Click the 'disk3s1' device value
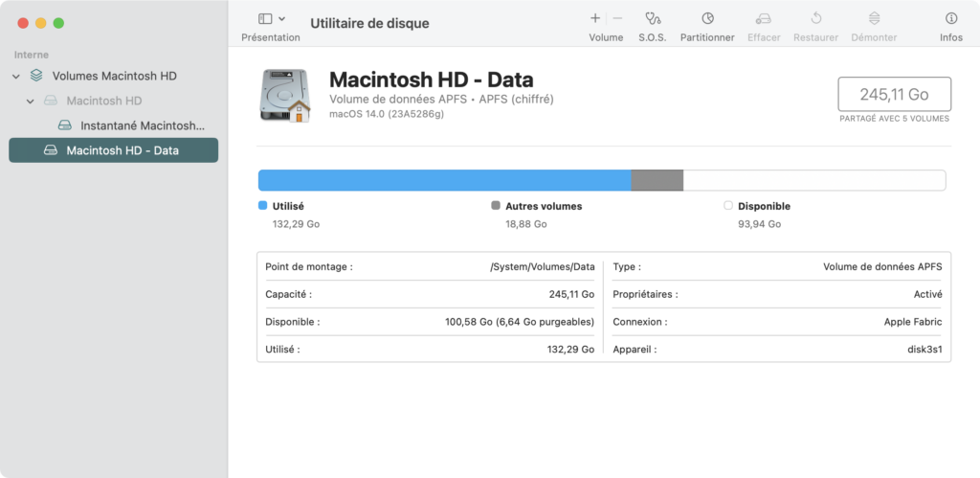This screenshot has height=478, width=980. [925, 349]
